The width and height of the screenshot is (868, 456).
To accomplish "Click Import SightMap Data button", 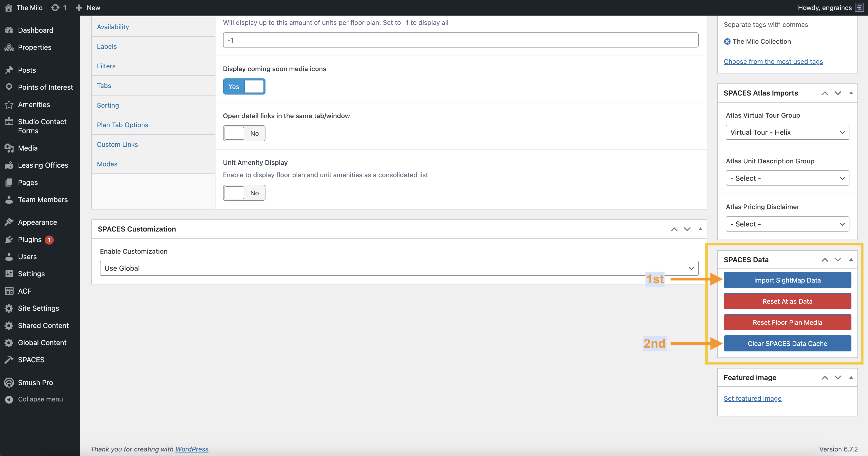I will tap(787, 280).
